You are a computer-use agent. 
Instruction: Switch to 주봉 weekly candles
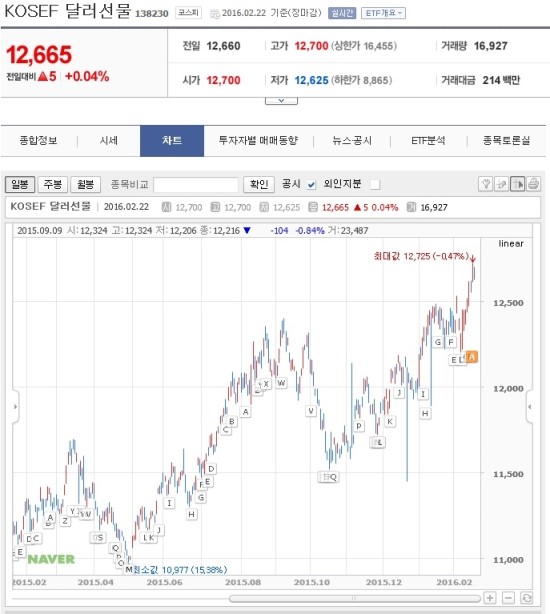[53, 184]
